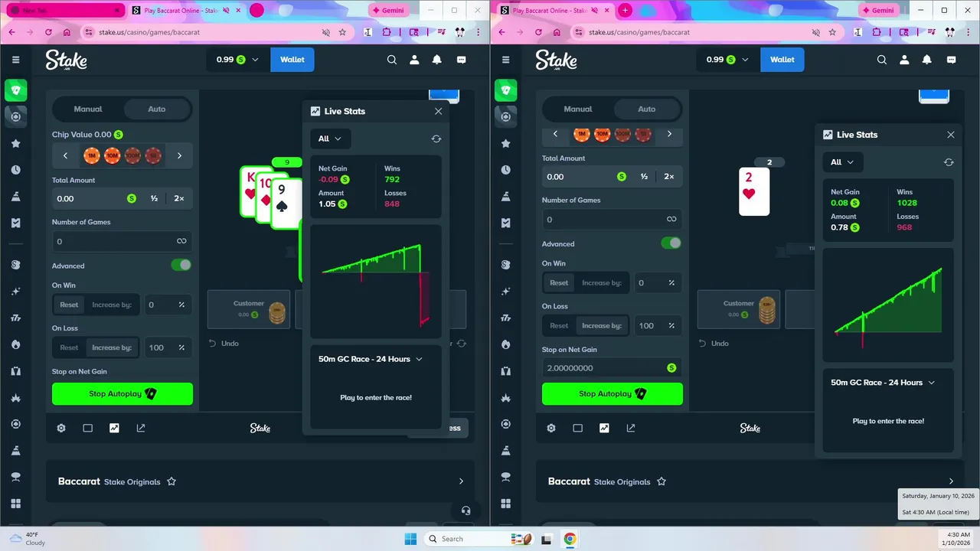Select On Win Increase by in left window
This screenshot has height=551, width=980.
click(x=112, y=305)
